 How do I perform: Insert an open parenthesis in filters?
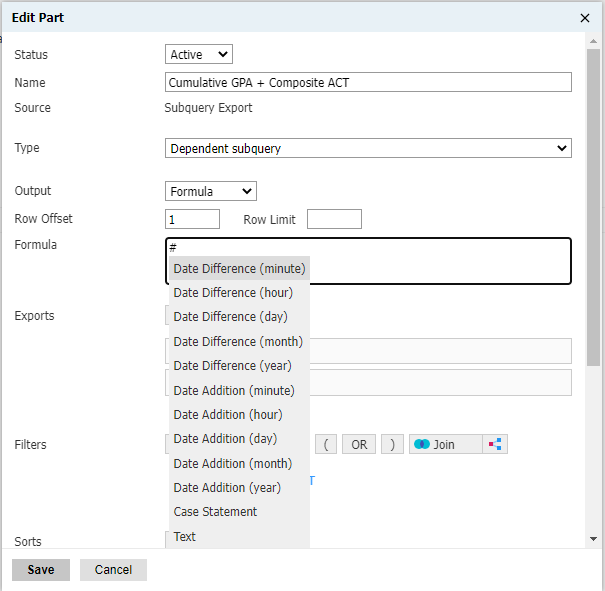point(326,445)
